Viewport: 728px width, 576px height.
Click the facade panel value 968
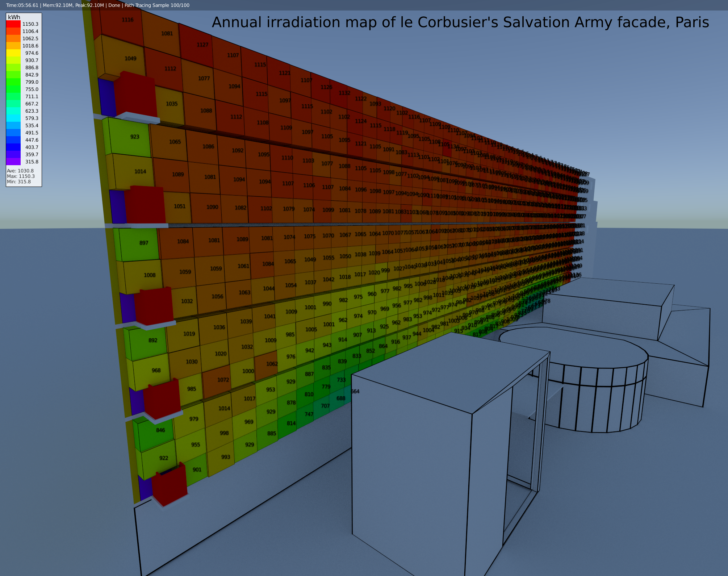[x=156, y=370]
